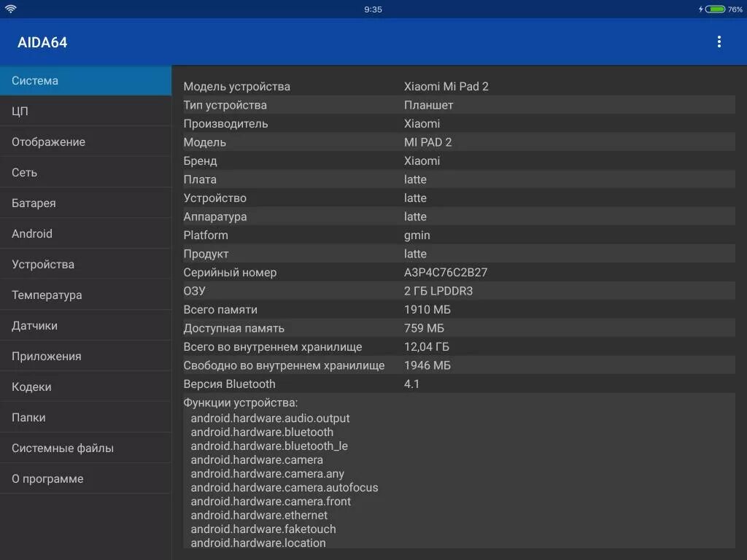
Task: Select the Планшет value
Action: click(428, 105)
